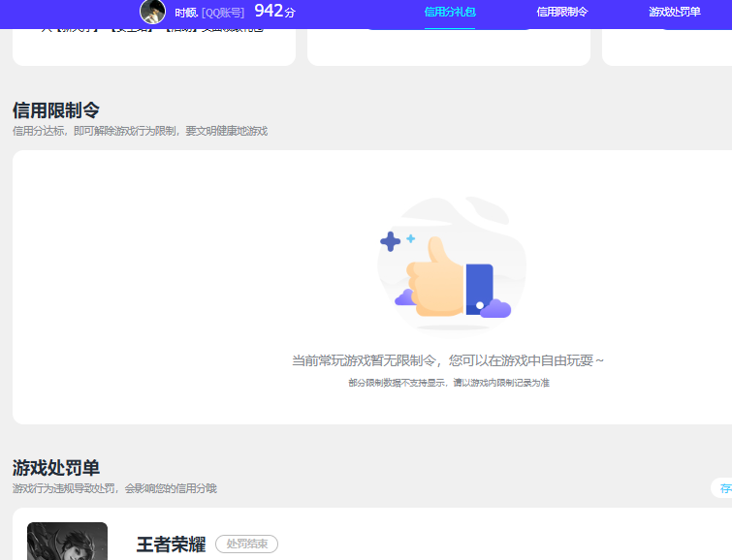Go to the 游戏处罚单 tab

(x=674, y=12)
